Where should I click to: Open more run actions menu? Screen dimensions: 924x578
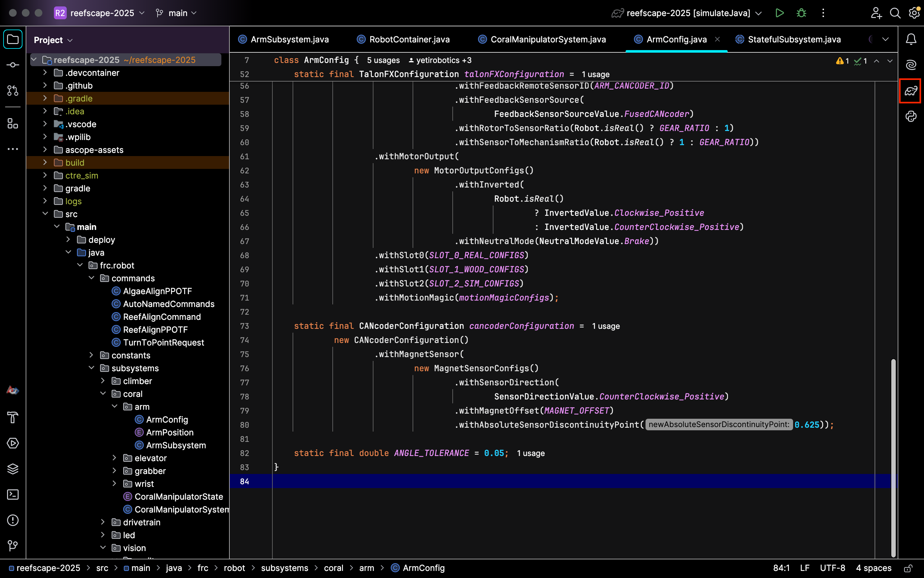point(823,13)
